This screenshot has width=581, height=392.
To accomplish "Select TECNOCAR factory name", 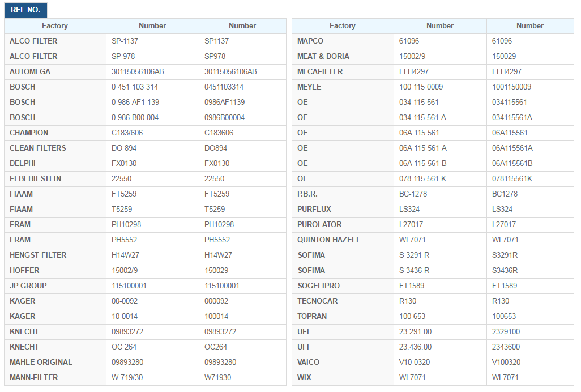I will coord(318,301).
